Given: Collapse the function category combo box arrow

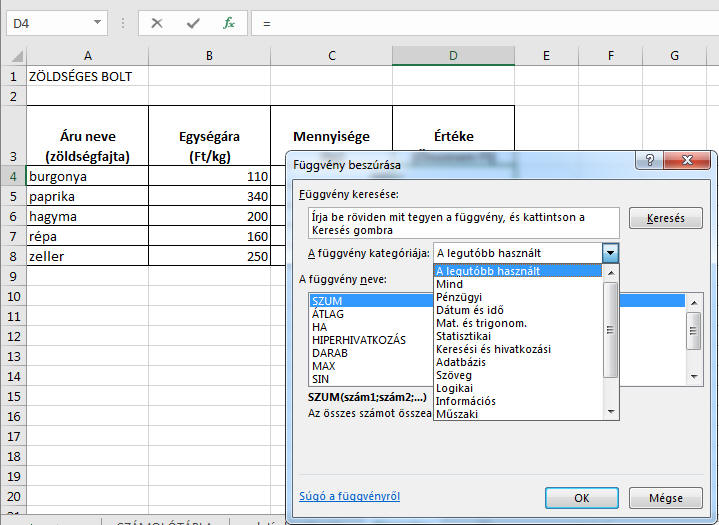Looking at the screenshot, I should coord(610,254).
